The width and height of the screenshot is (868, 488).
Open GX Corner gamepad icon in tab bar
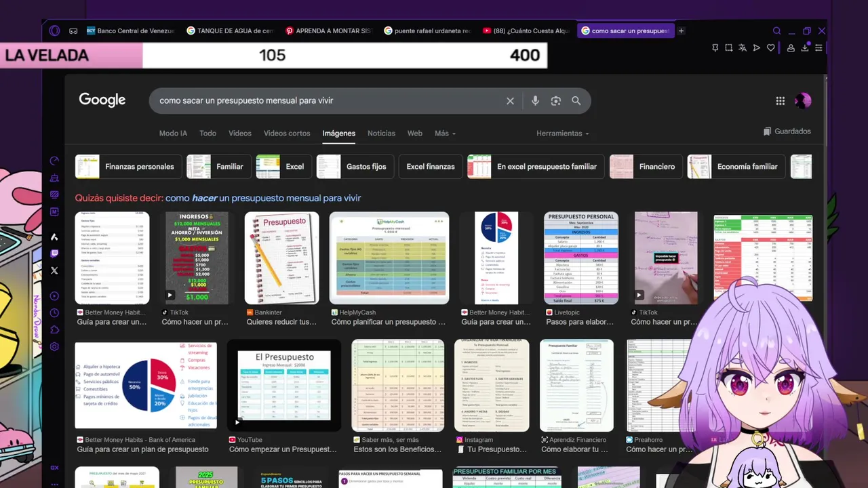click(x=73, y=30)
